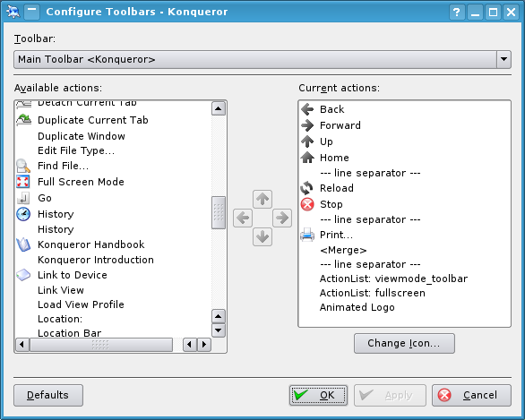Select the History clock icon

[23, 214]
